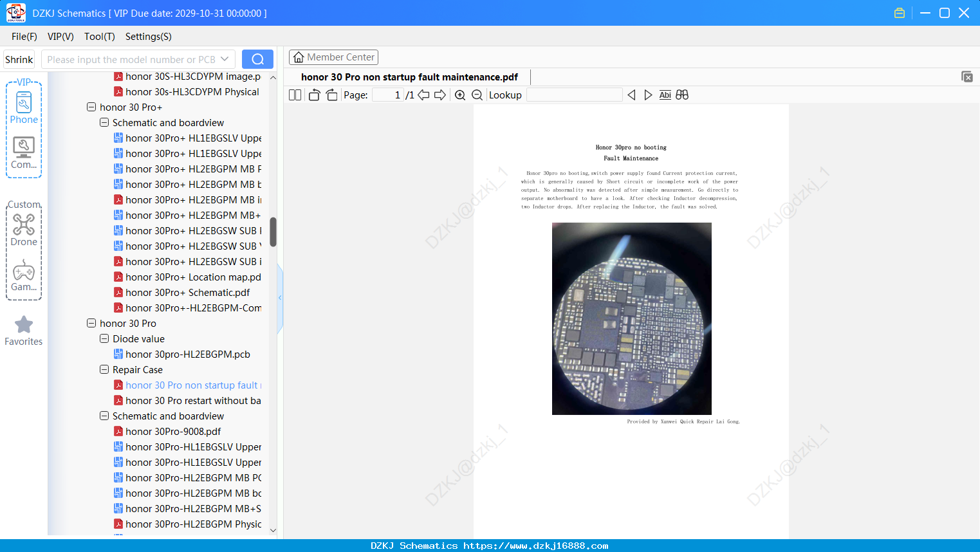The image size is (980, 552).
Task: Open the model number dropdown arrow
Action: pos(225,59)
